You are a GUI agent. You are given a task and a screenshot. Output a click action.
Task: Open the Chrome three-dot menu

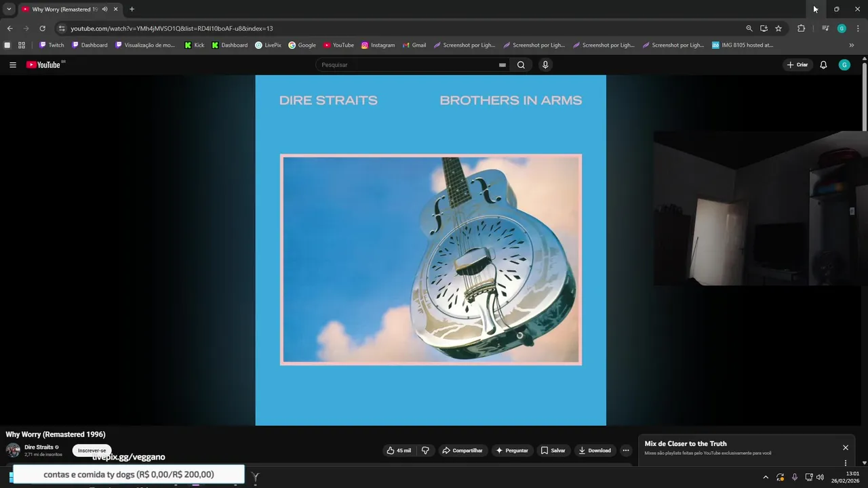click(x=858, y=28)
